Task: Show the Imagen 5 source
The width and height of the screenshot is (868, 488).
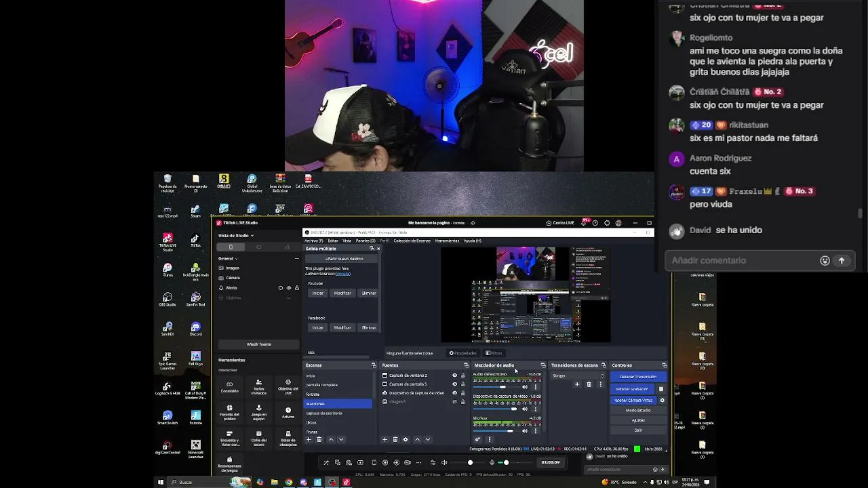Action: point(454,401)
